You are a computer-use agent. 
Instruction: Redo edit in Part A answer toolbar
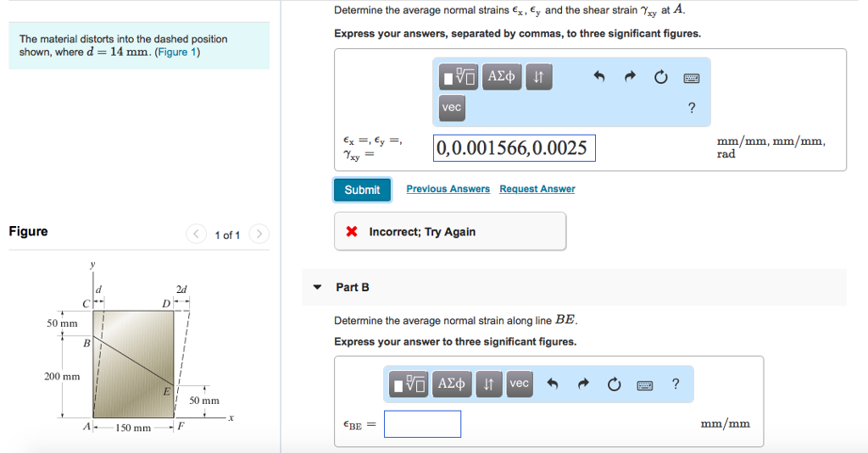[630, 76]
